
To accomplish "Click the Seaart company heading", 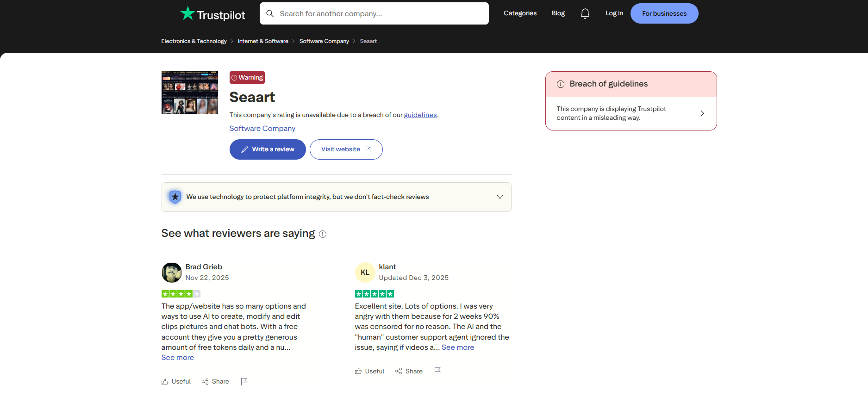I will 252,97.
